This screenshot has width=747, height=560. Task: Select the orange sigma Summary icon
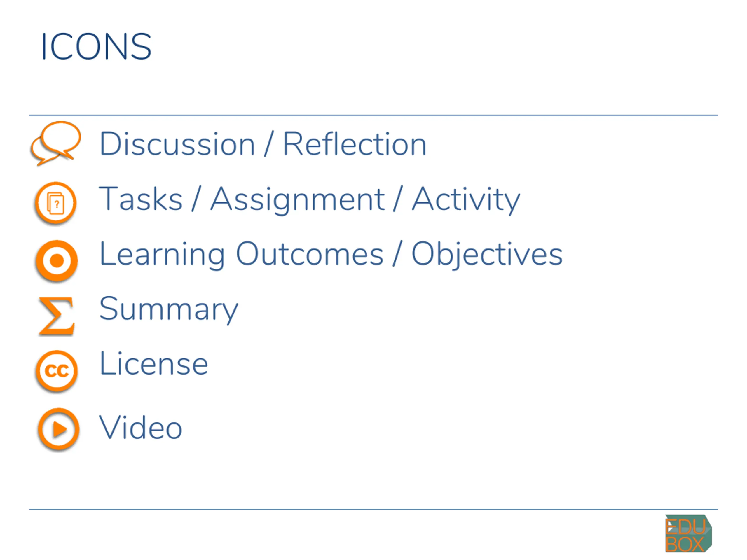[x=56, y=316]
